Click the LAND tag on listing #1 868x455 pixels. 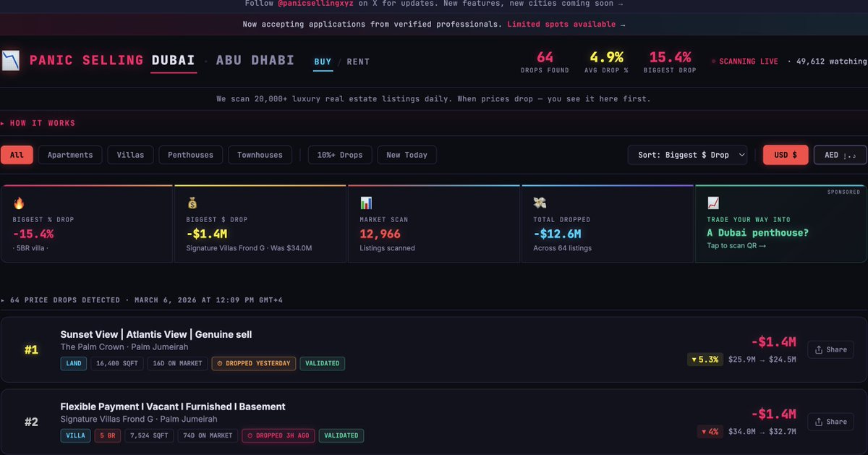pos(74,363)
